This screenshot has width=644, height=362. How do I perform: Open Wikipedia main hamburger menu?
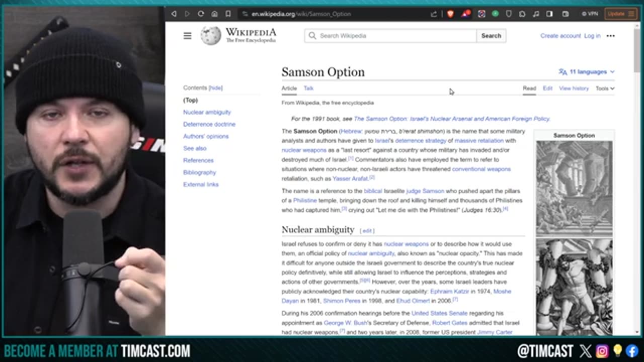click(187, 36)
